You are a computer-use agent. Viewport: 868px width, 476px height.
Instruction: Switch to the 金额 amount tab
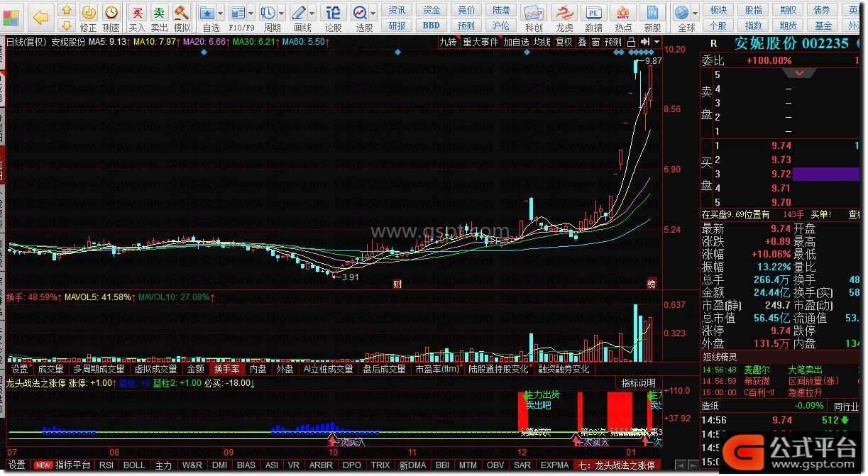pos(195,369)
